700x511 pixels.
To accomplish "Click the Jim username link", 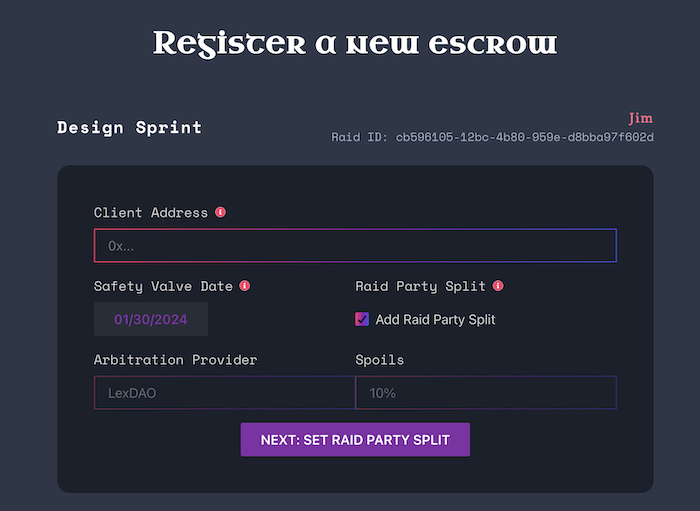I will pos(641,118).
